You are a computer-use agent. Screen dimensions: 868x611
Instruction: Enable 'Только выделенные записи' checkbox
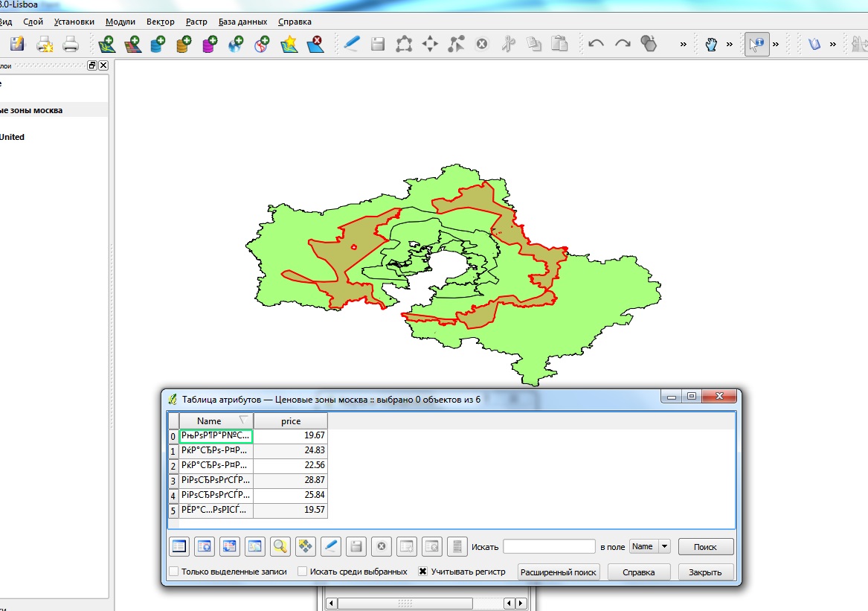point(174,572)
